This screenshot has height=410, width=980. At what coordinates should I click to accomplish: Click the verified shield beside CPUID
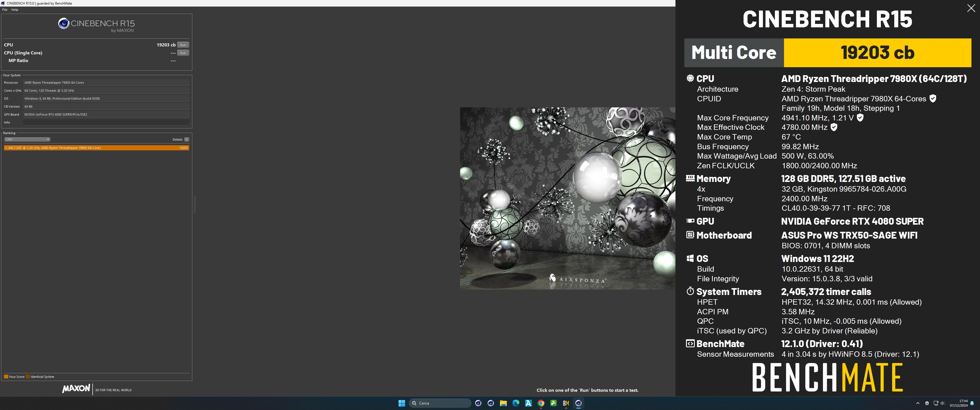[933, 99]
